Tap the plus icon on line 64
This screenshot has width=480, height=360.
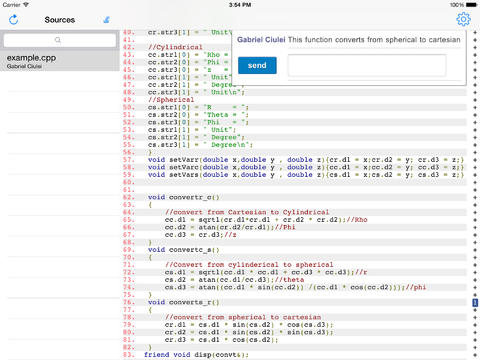point(475,212)
